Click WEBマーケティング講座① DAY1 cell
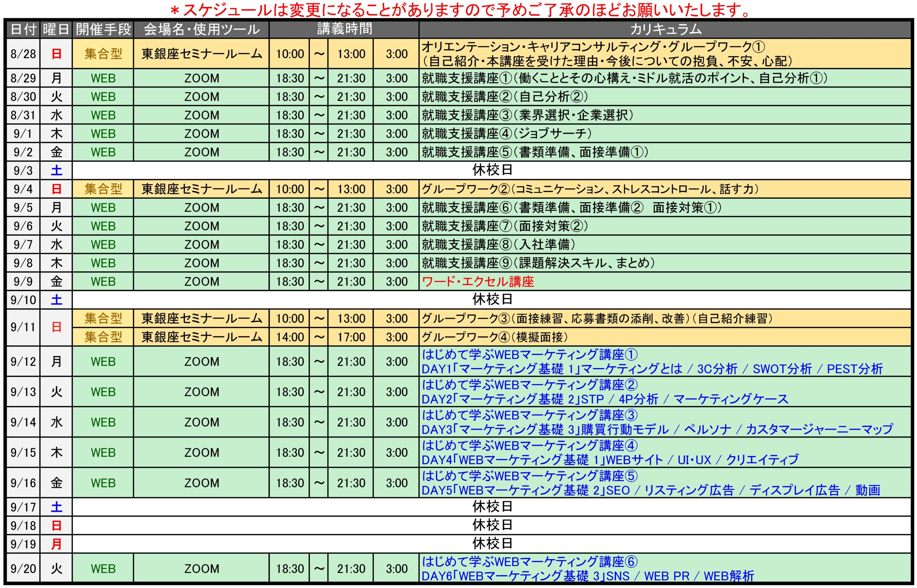The width and height of the screenshot is (917, 588). pyautogui.click(x=665, y=362)
